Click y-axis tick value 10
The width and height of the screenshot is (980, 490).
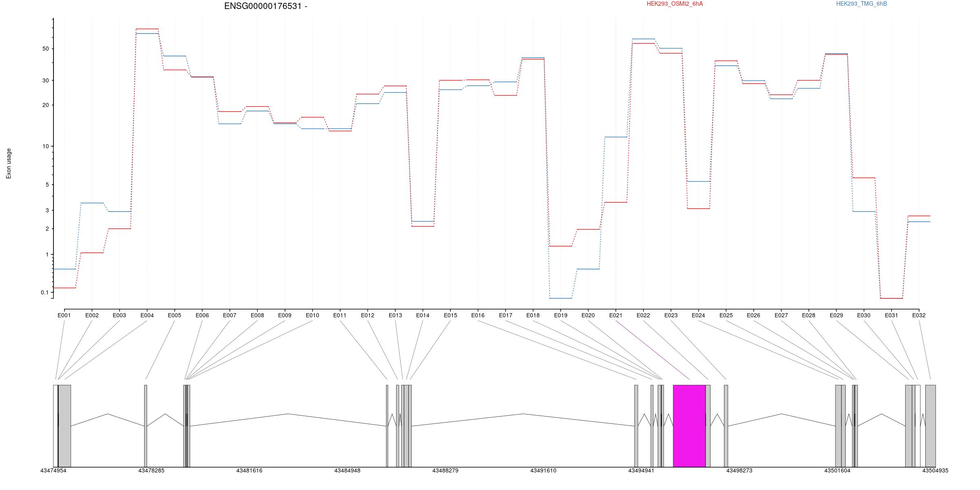pyautogui.click(x=45, y=147)
